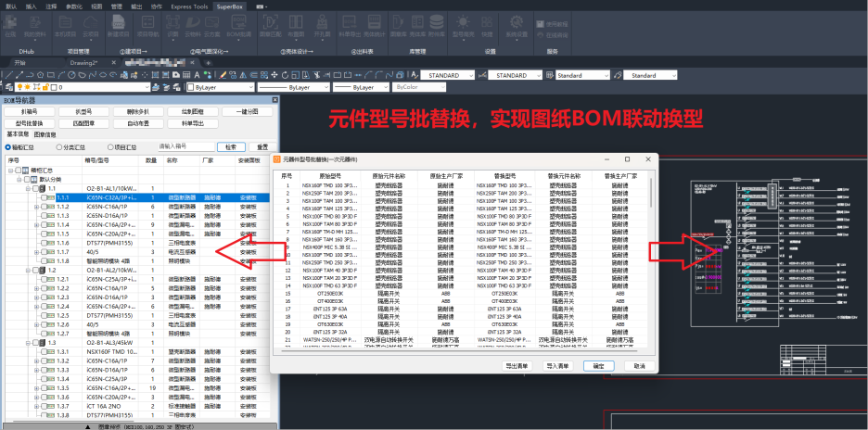The width and height of the screenshot is (868, 430).
Task: Click the 检索 search button
Action: coord(231,147)
